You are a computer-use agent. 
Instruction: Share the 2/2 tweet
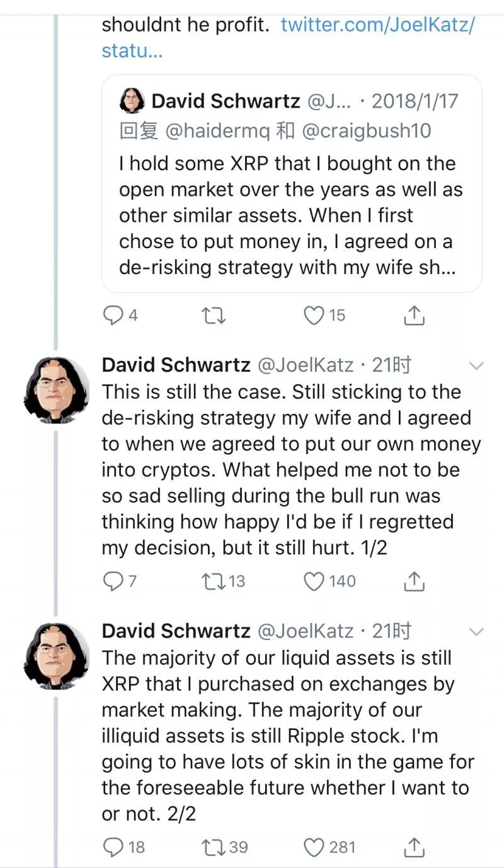tap(414, 847)
